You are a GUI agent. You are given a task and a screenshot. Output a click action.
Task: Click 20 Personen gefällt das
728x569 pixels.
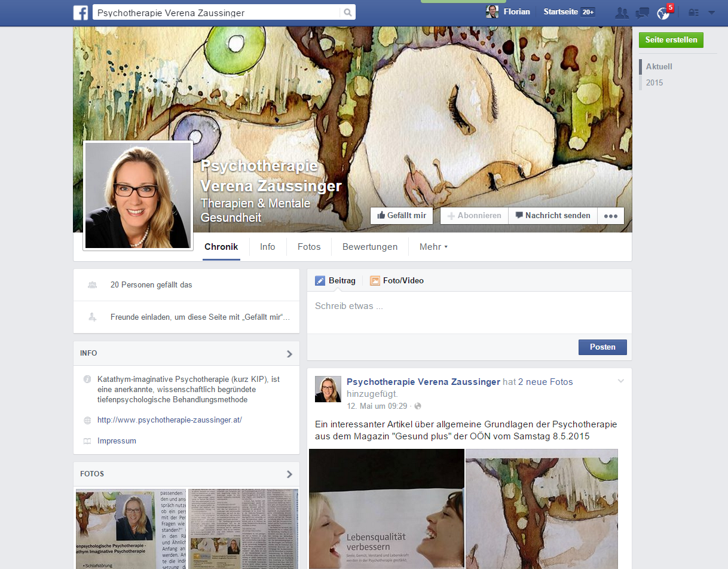point(151,285)
